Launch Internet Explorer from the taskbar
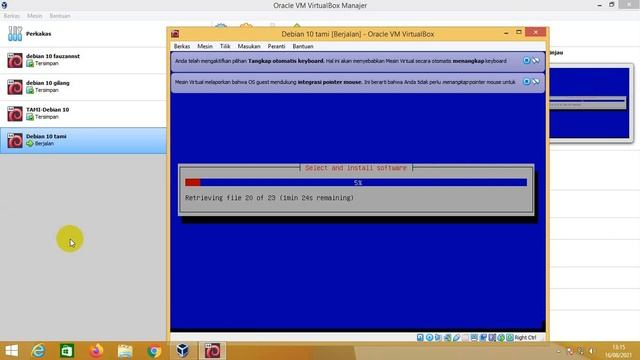 [38, 351]
